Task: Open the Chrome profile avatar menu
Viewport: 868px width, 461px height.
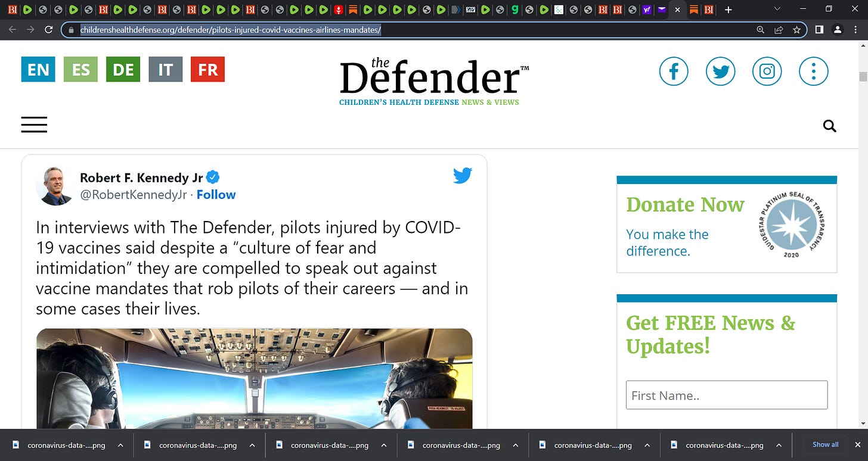Action: pos(838,30)
